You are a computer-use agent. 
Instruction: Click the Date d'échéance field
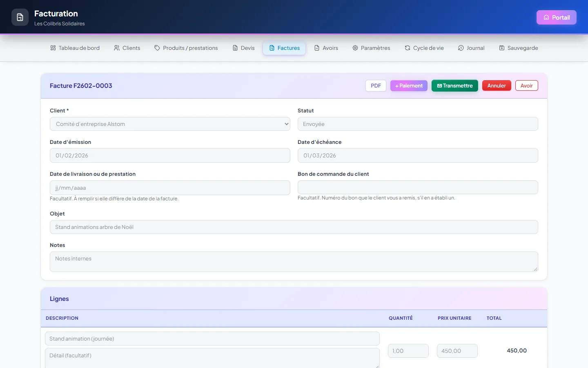tap(418, 155)
